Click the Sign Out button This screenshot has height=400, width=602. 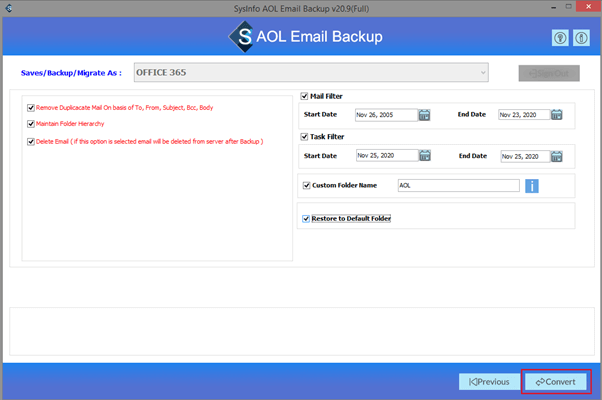coord(549,73)
